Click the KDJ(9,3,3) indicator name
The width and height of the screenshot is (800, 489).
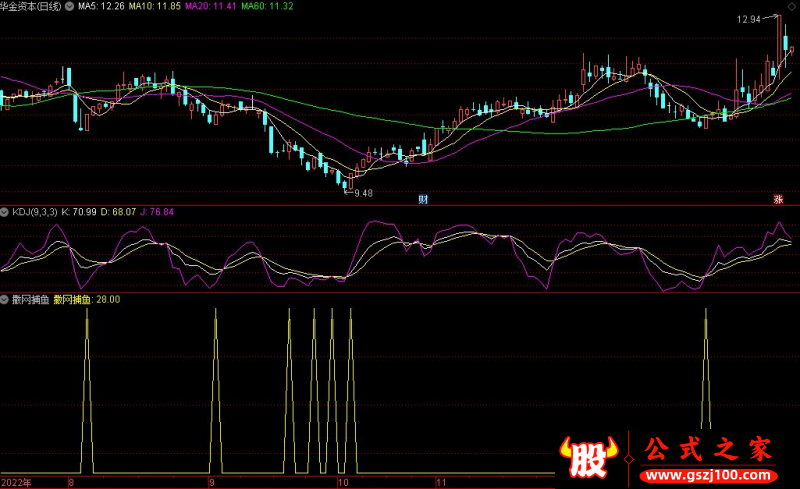pos(34,213)
